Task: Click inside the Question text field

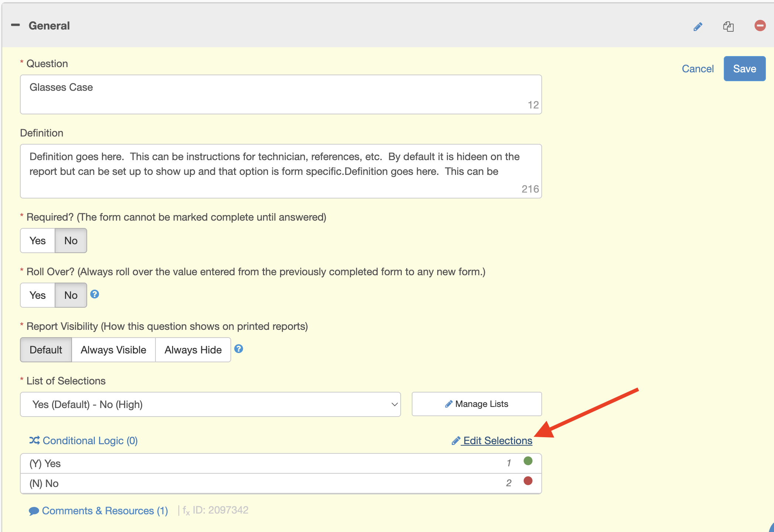Action: (x=281, y=94)
